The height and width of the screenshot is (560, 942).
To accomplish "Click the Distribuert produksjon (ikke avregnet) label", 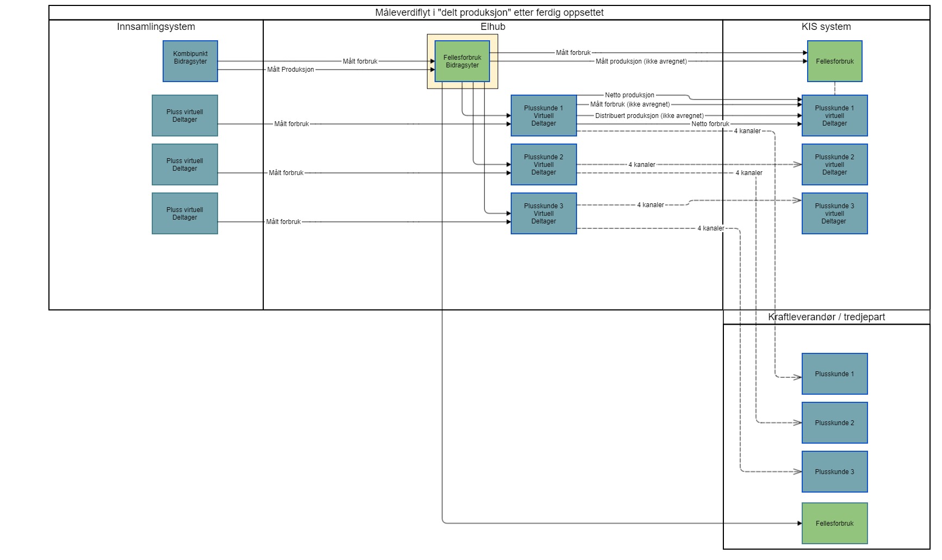I will pos(649,116).
